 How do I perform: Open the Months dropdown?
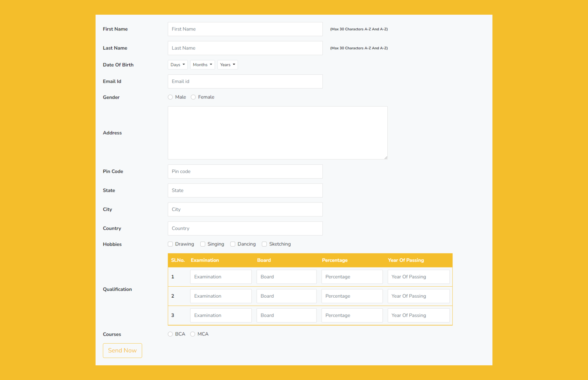pos(202,65)
